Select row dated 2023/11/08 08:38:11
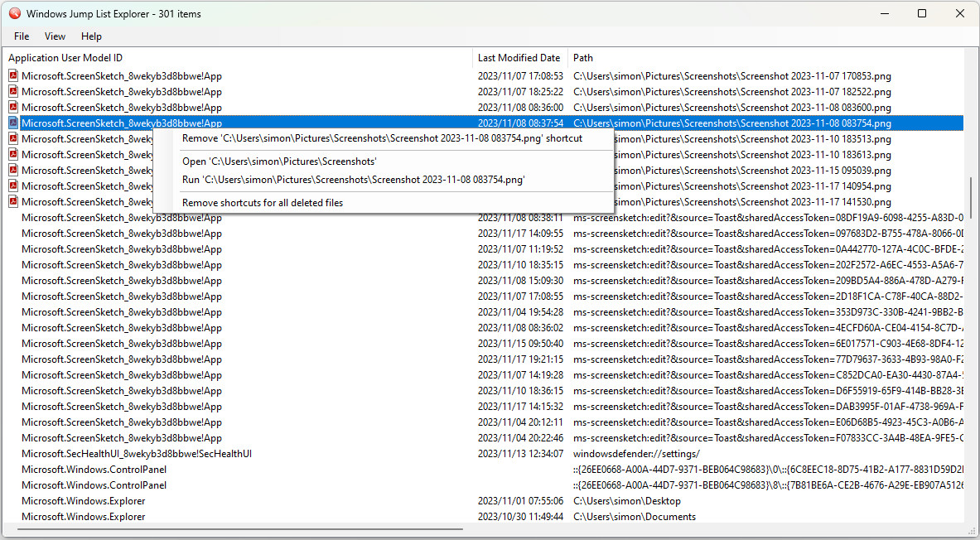This screenshot has height=540, width=980. tap(482, 218)
